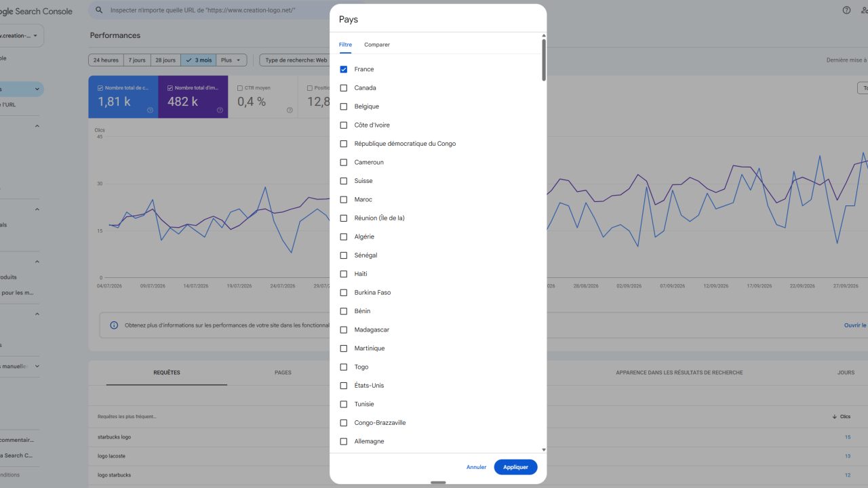Screen dimensions: 868x488
Task: Click the sort arrow beside the Clics column
Action: pyautogui.click(x=834, y=417)
